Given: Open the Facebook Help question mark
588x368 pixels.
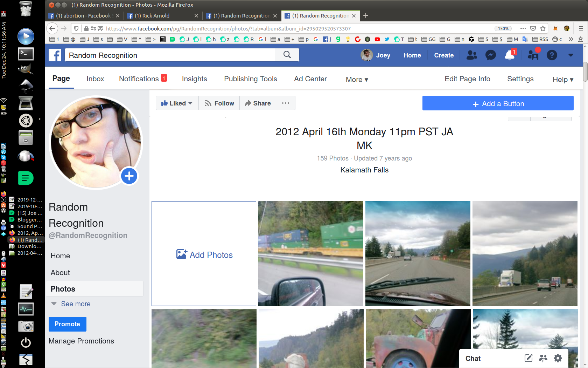Looking at the screenshot, I should click(x=552, y=55).
